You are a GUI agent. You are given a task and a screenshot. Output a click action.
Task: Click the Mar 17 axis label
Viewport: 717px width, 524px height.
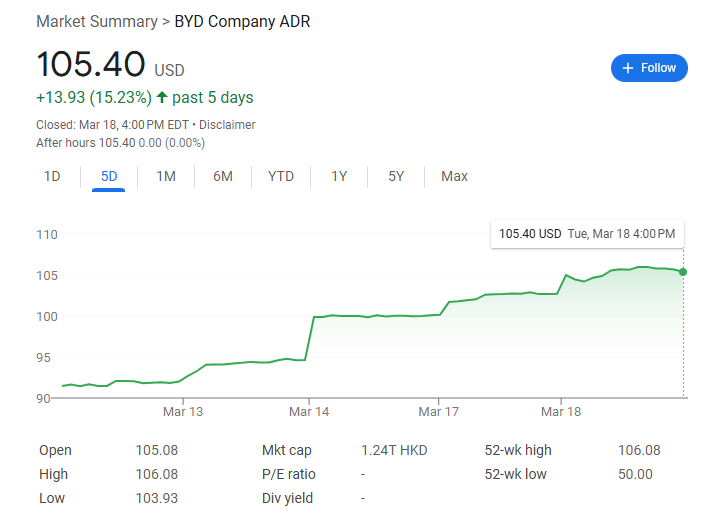tap(438, 412)
